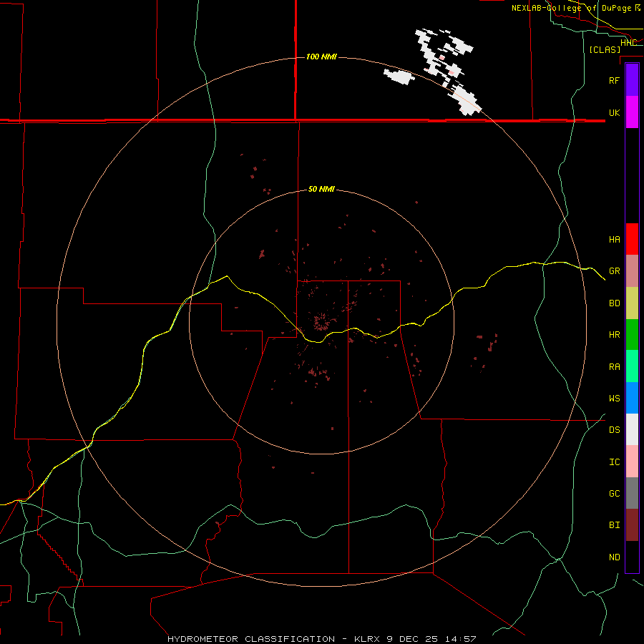Click the green HR legend swatch
644x644 pixels.
click(632, 335)
